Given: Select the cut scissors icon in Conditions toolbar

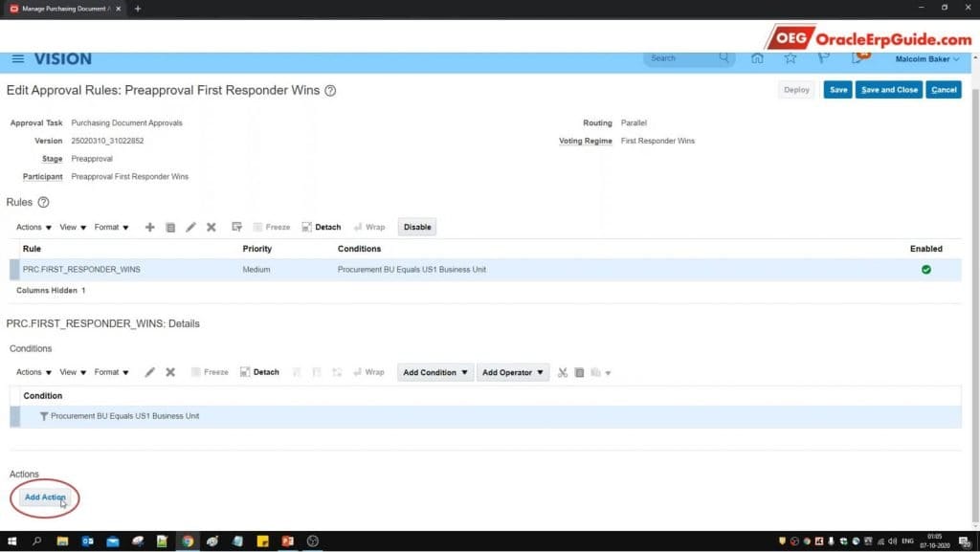Looking at the screenshot, I should 563,372.
